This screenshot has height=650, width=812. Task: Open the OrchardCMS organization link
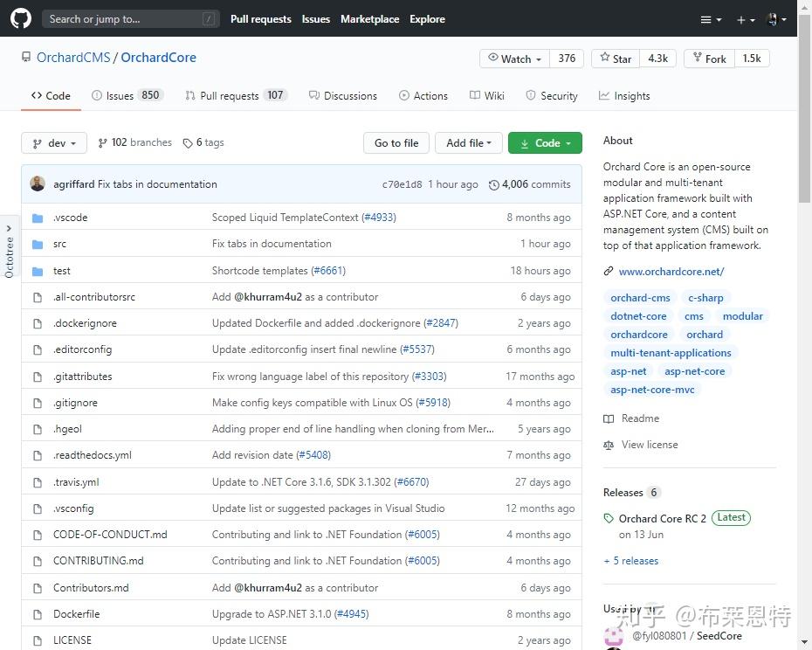(x=73, y=57)
